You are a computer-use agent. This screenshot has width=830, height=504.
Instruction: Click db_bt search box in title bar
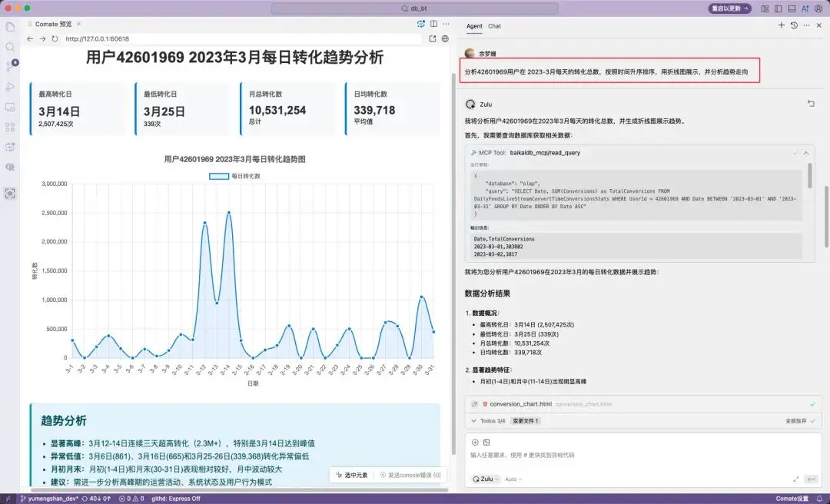coord(414,8)
